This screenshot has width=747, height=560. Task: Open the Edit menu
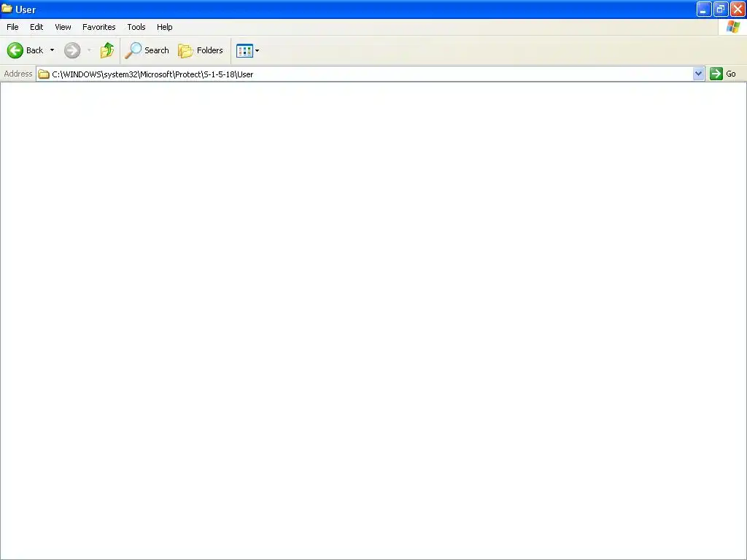click(36, 27)
